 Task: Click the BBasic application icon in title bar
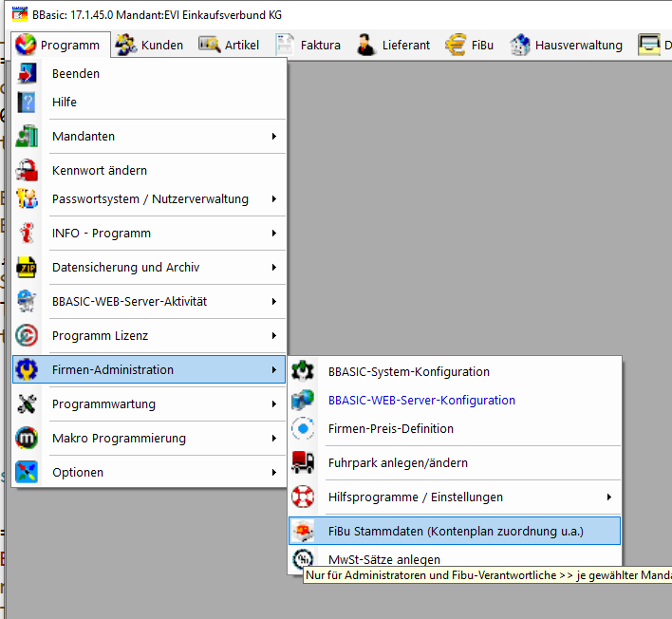19,14
